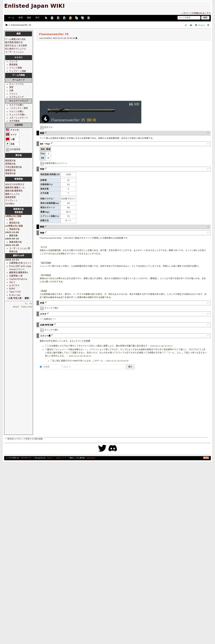Open the ホーム menu item
The image size is (215, 644).
point(11,18)
